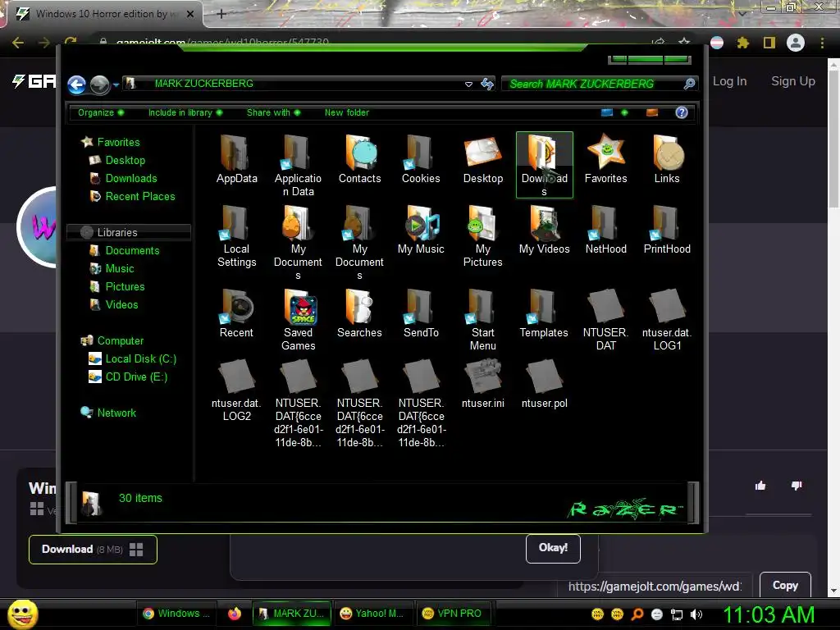Select the ntuser.pol file
Viewport: 840px width, 630px height.
(544, 384)
